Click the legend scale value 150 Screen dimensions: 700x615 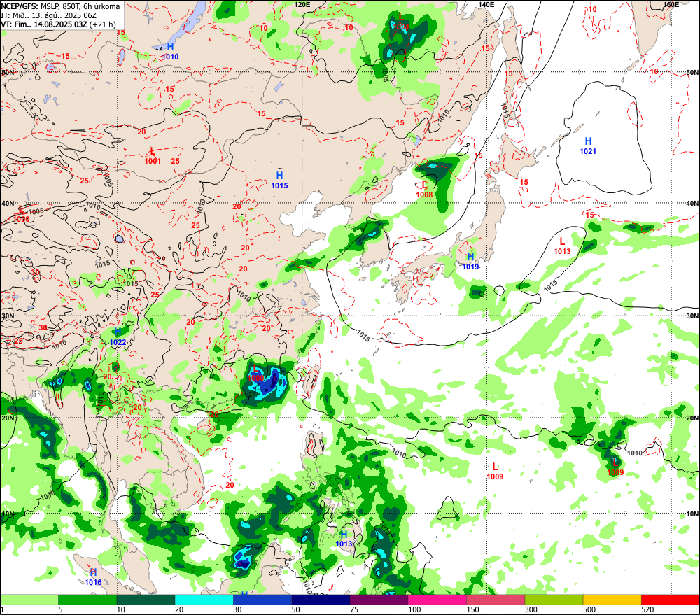pos(472,609)
